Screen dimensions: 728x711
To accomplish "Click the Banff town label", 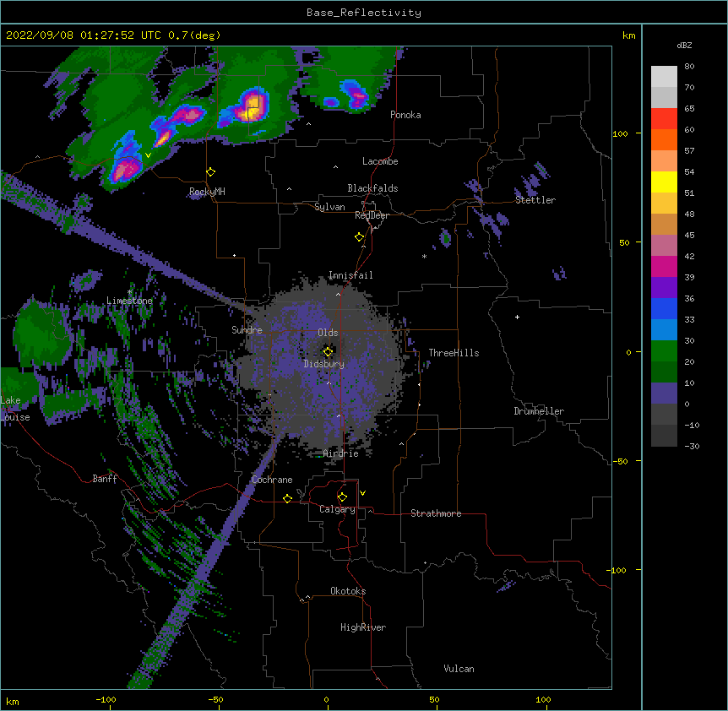I will pyautogui.click(x=105, y=479).
